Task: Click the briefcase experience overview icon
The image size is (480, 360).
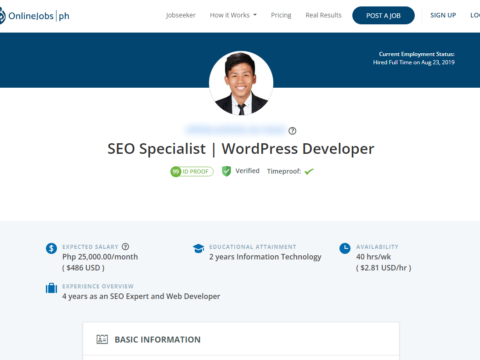Action: tap(51, 288)
